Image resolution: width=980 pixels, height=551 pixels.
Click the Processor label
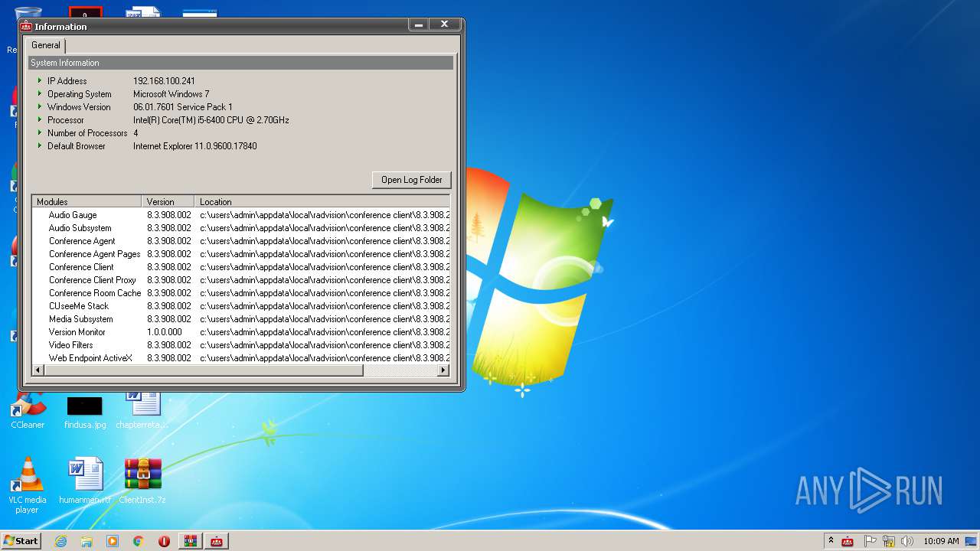(x=66, y=120)
